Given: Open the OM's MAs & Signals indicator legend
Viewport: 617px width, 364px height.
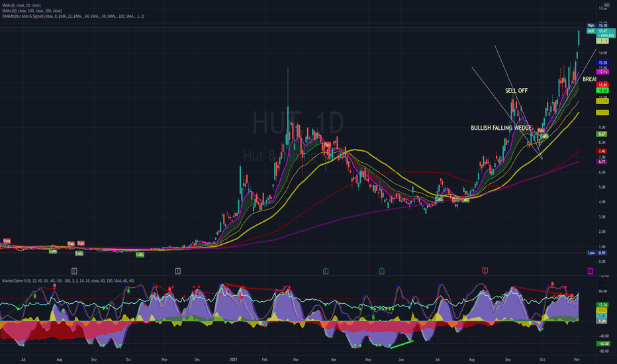Looking at the screenshot, I should click(73, 17).
